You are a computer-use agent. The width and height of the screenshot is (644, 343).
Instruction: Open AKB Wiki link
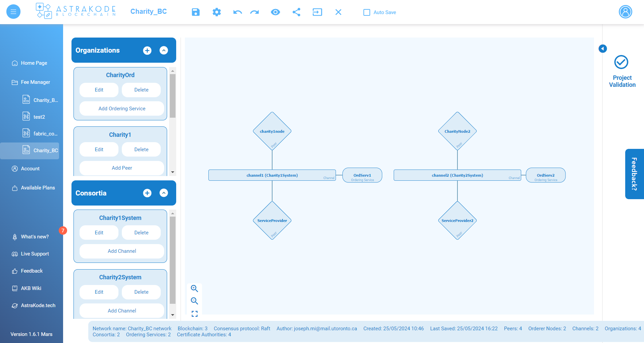(x=27, y=288)
